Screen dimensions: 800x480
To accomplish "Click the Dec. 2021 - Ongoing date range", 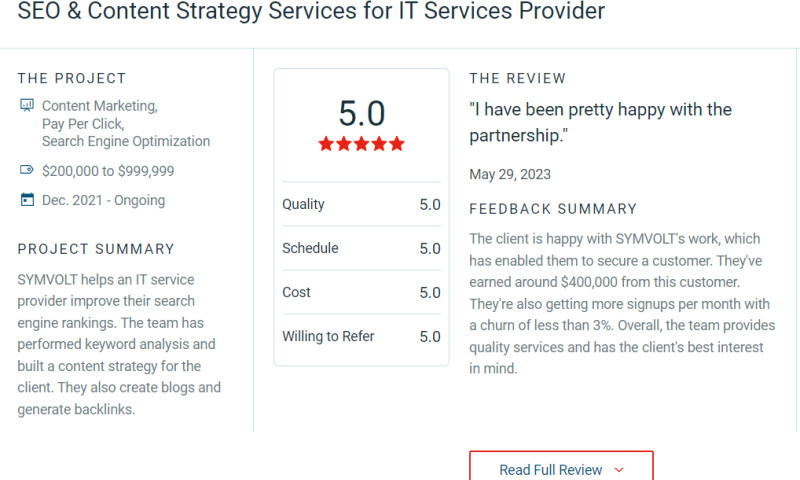I will pyautogui.click(x=103, y=200).
